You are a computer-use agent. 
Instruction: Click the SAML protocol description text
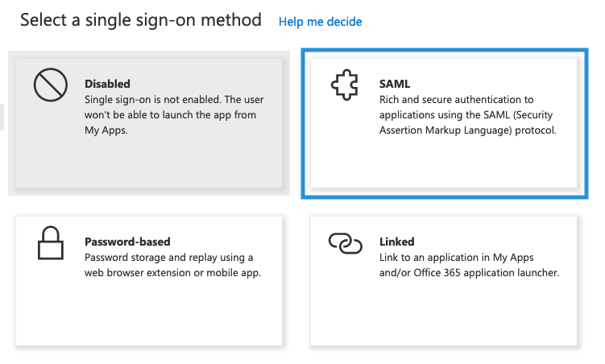(467, 114)
